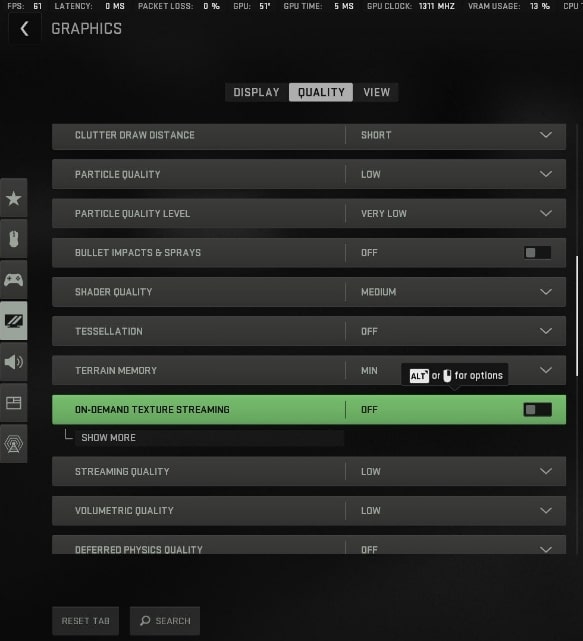Switch to the View tab

pos(376,92)
